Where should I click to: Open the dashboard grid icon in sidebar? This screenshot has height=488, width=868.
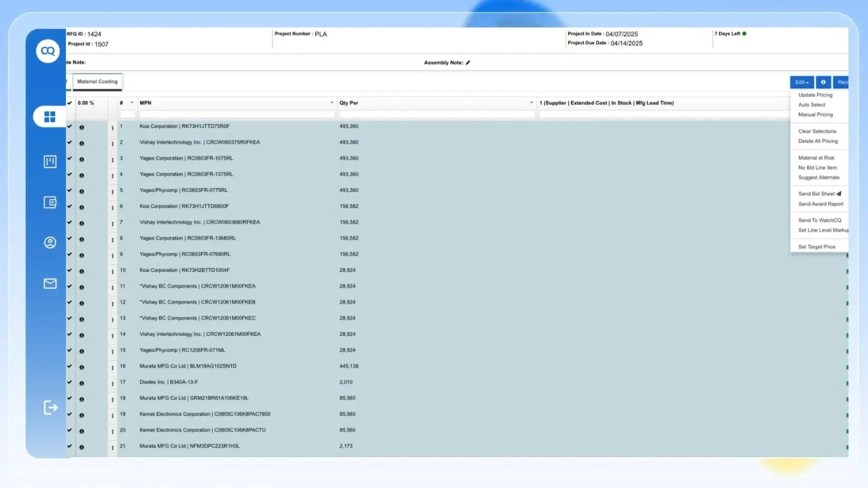pos(49,117)
